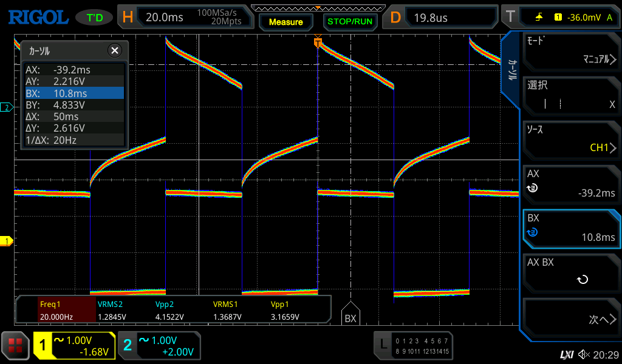
Task: Open the モード マニュアル mode selector
Action: click(570, 51)
